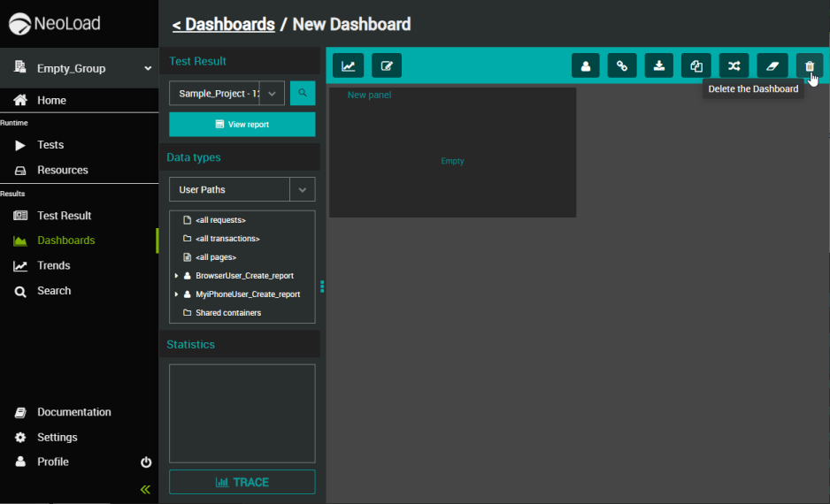
Task: Click the View report button
Action: 242,125
